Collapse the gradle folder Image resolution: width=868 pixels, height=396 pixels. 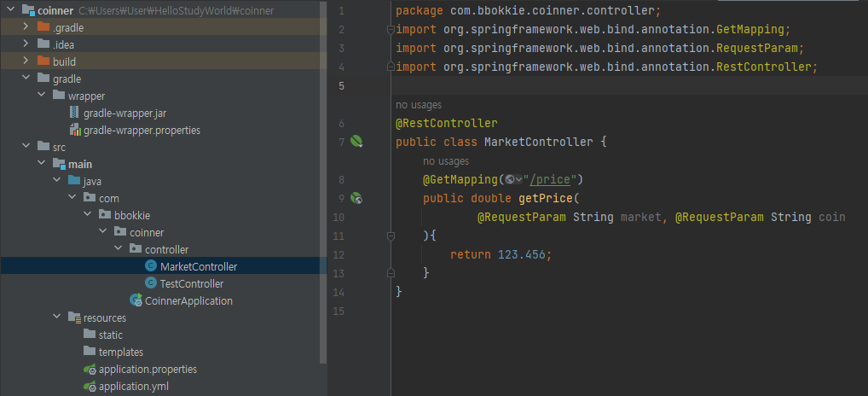click(x=26, y=79)
